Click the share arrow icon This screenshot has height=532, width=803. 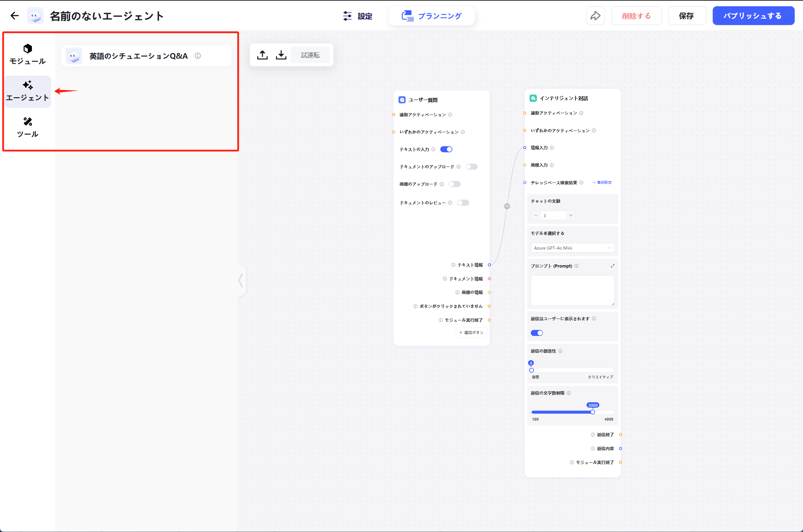pyautogui.click(x=595, y=16)
